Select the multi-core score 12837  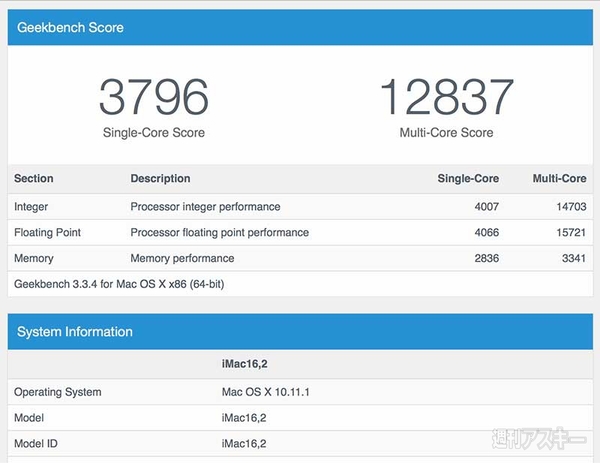(447, 97)
